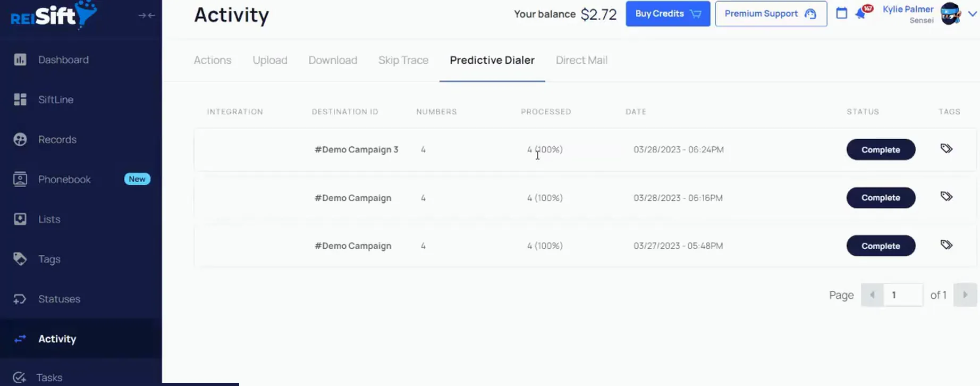Open SiftLine from the sidebar
The height and width of the screenshot is (386, 980).
coord(55,99)
